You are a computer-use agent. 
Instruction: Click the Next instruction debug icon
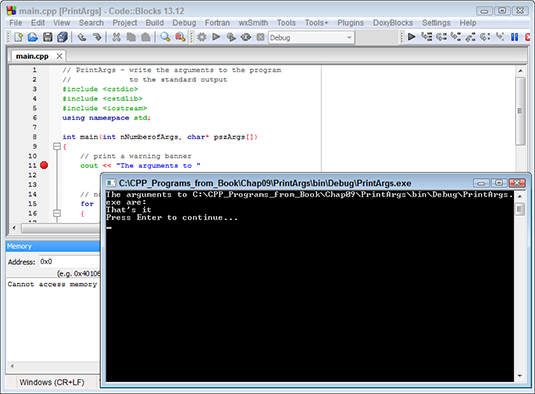click(x=485, y=37)
